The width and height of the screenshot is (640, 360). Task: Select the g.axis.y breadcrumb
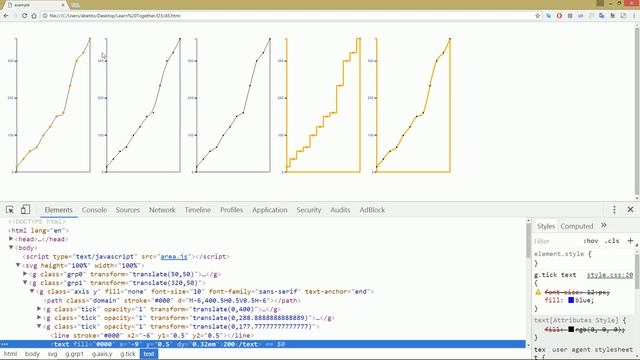point(102,354)
